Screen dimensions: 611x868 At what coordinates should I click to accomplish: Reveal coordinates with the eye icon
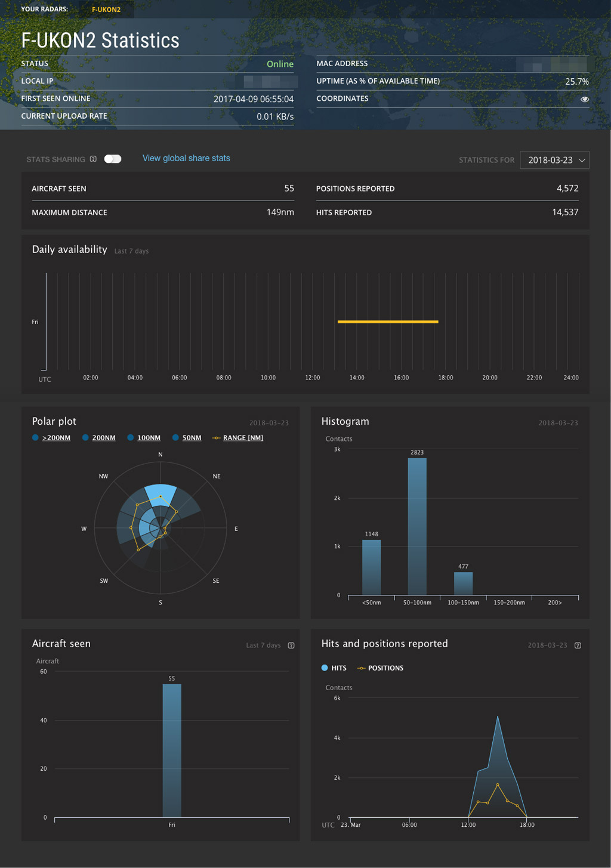pos(585,99)
